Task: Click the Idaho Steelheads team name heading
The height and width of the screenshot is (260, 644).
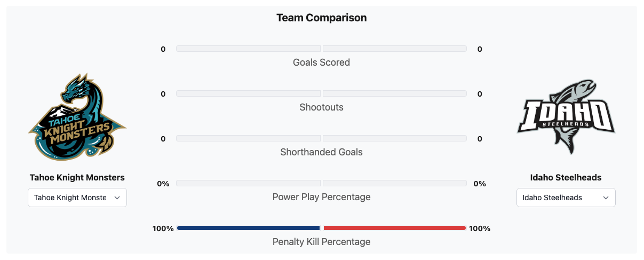Action: tap(566, 177)
